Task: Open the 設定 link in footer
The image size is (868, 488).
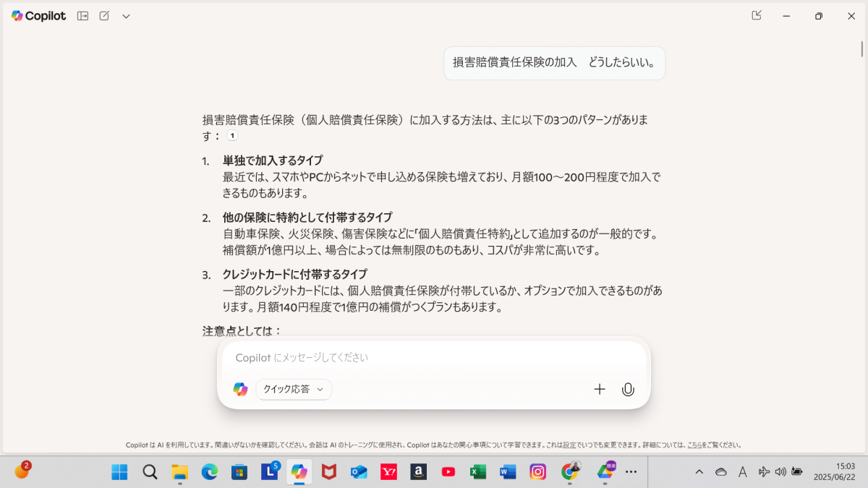Action: [569, 445]
